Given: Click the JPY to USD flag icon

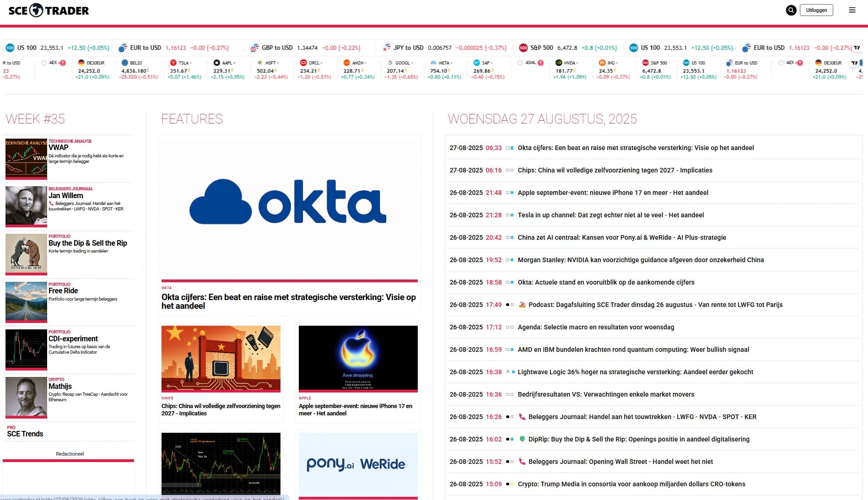Looking at the screenshot, I should [387, 48].
